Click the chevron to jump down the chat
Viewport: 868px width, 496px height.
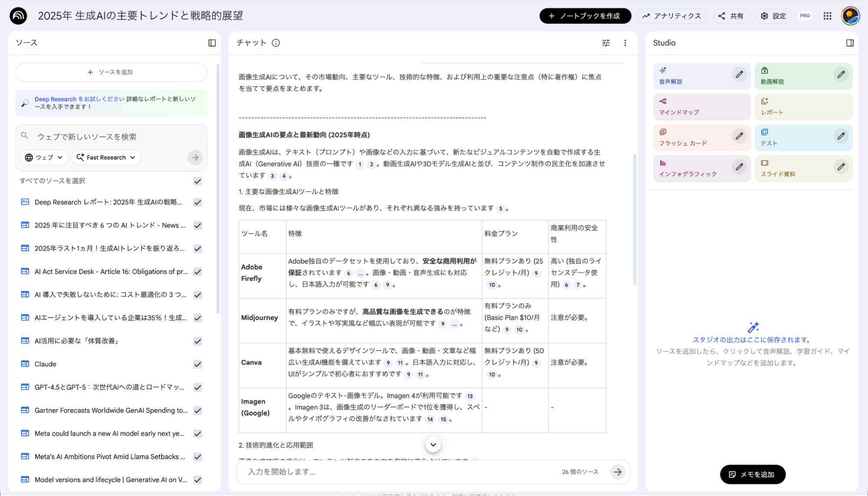pos(433,445)
